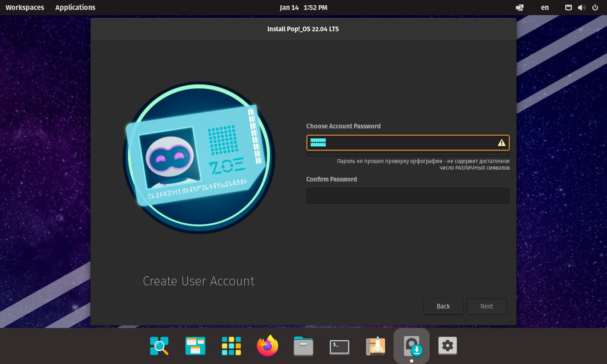Open Settings gear in the dock
Screen dimensions: 607x364
448,346
